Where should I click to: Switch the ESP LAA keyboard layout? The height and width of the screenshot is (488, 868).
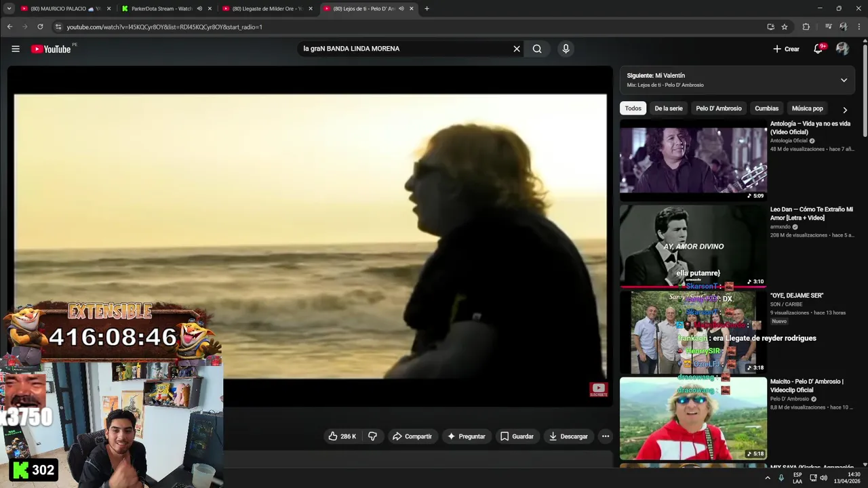coord(797,478)
